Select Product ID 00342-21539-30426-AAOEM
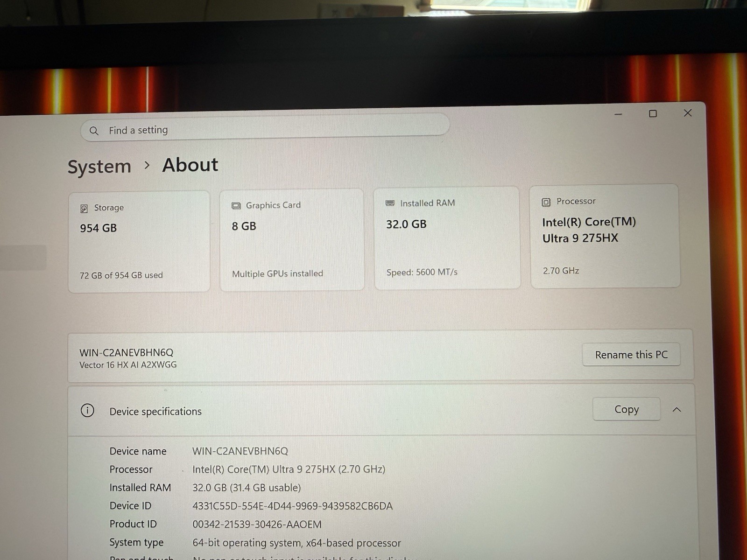The height and width of the screenshot is (560, 747). click(257, 525)
